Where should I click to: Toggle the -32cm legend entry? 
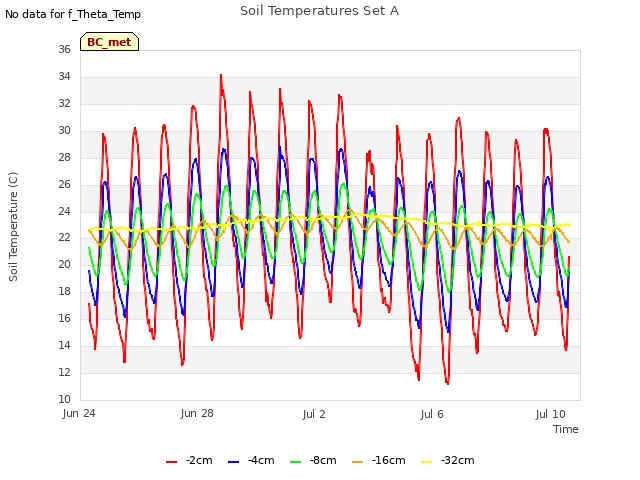point(448,460)
